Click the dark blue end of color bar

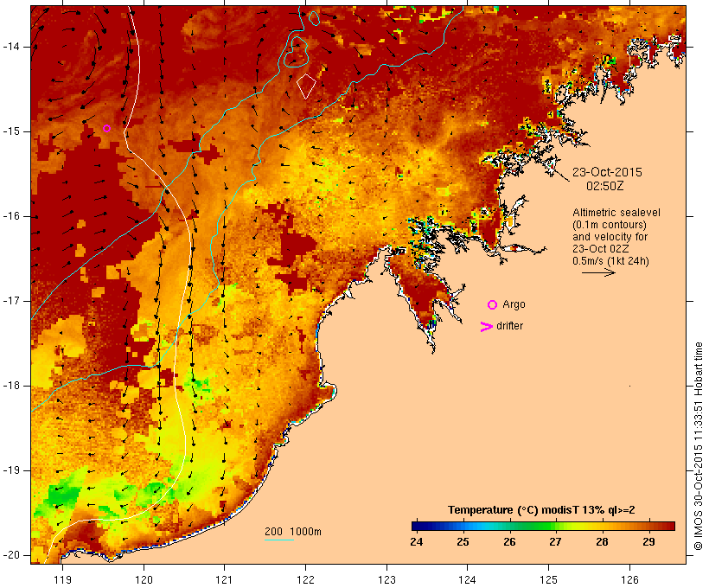click(418, 526)
